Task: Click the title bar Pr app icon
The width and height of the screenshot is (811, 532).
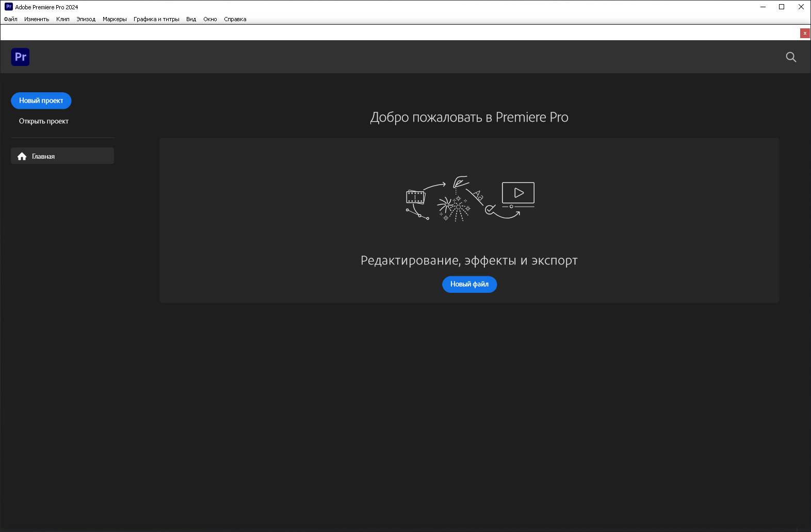Action: point(9,7)
